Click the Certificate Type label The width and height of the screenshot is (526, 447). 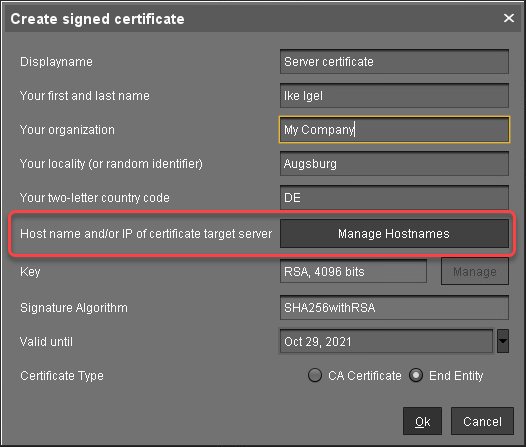coord(62,376)
